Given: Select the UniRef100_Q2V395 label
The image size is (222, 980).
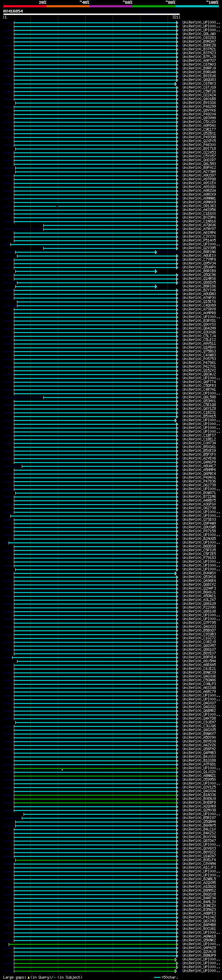Looking at the screenshot, I should pyautogui.click(x=199, y=248).
